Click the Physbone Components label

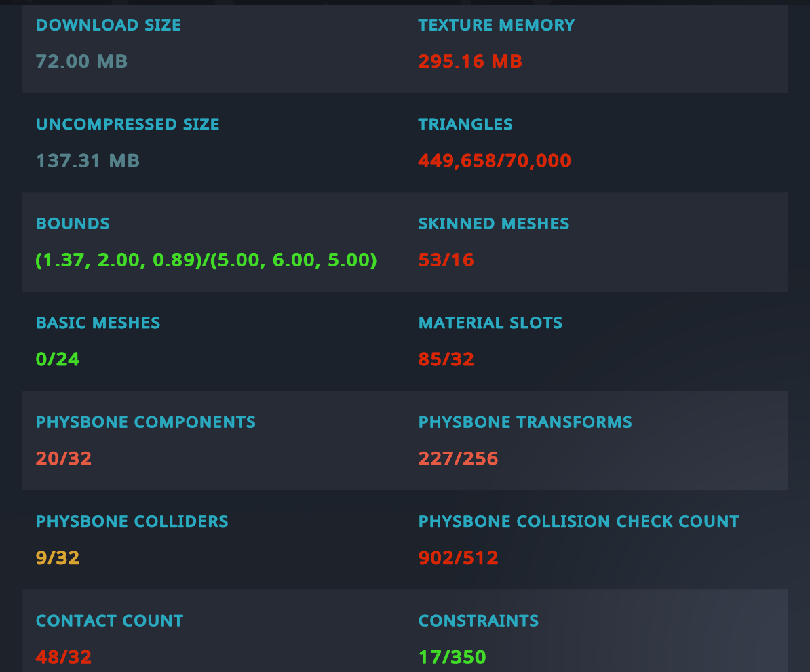146,422
